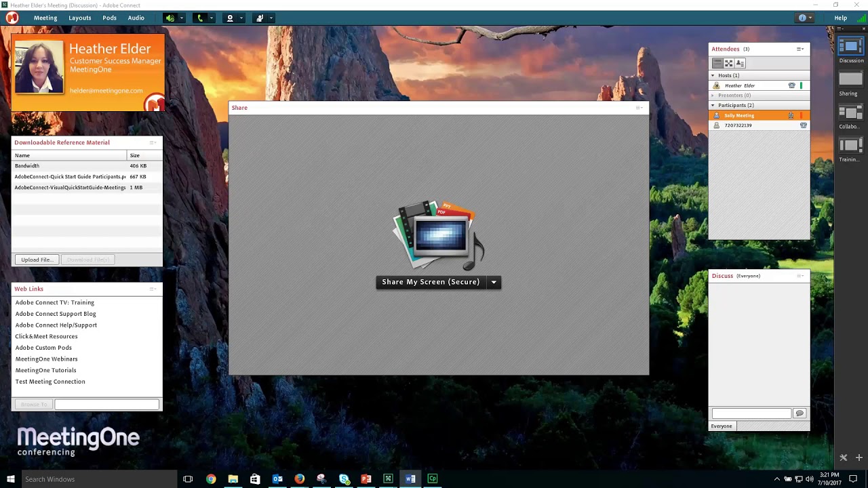The height and width of the screenshot is (488, 868).
Task: Select Sally Meeting in attendee list
Action: pos(759,115)
